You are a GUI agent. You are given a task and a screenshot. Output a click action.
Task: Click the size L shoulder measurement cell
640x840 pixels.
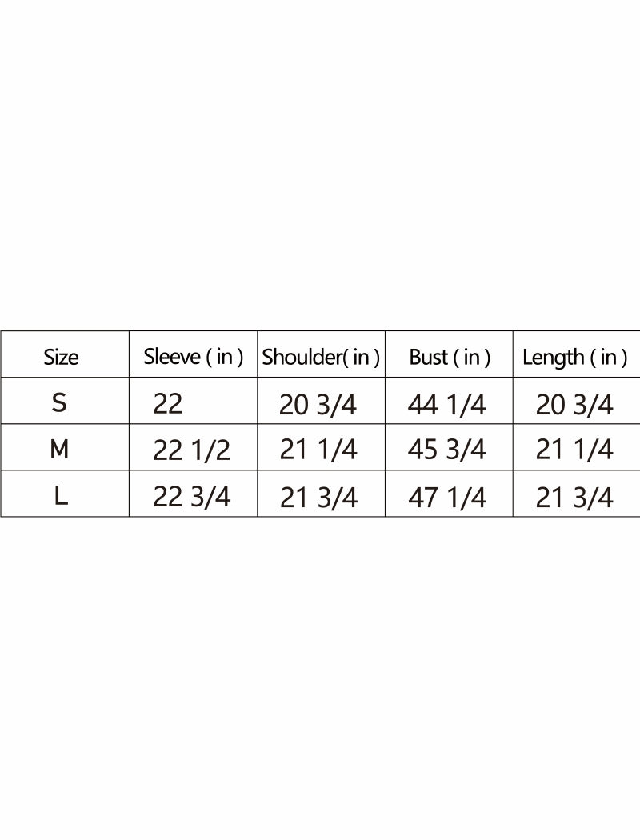pyautogui.click(x=318, y=498)
